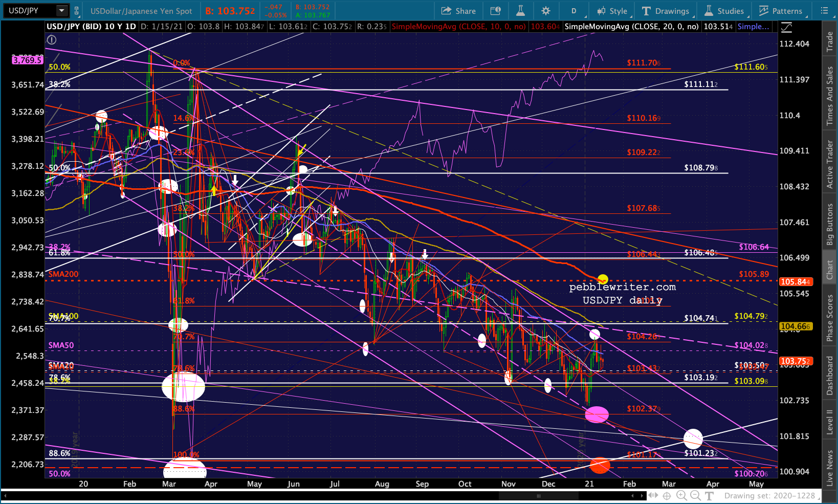Click the zoom out magnifier icon
The height and width of the screenshot is (504, 838).
point(695,495)
